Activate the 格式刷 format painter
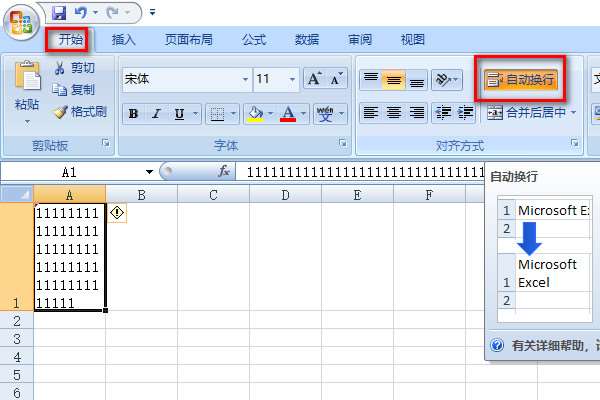Screen dimensions: 600x400 coord(80,112)
